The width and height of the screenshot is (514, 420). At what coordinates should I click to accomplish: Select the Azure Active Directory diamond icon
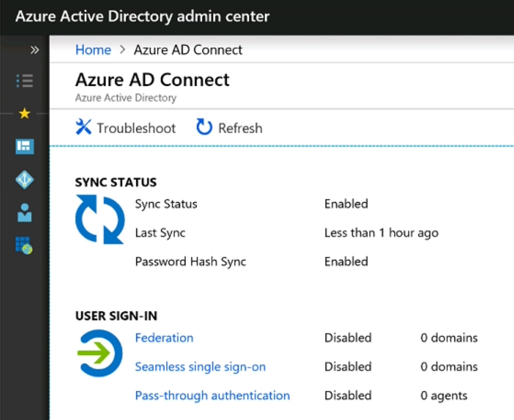[24, 180]
